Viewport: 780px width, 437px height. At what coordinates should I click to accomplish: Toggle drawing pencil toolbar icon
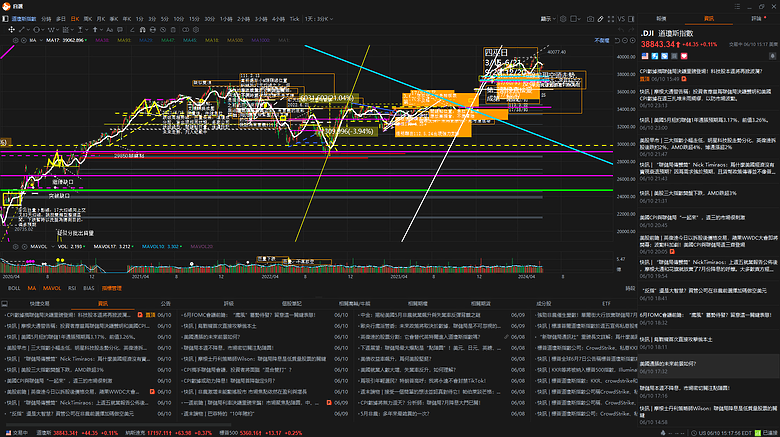click(600, 19)
